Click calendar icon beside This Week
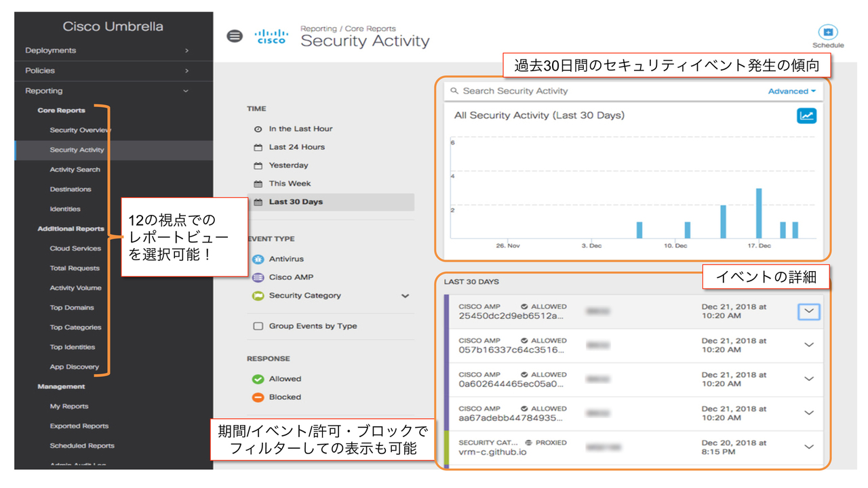The height and width of the screenshot is (488, 868). (258, 184)
